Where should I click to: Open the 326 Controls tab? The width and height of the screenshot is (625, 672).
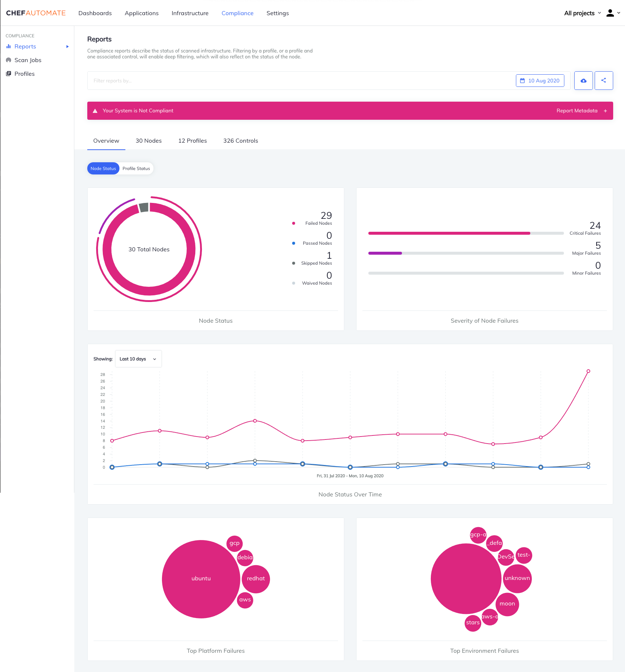240,141
